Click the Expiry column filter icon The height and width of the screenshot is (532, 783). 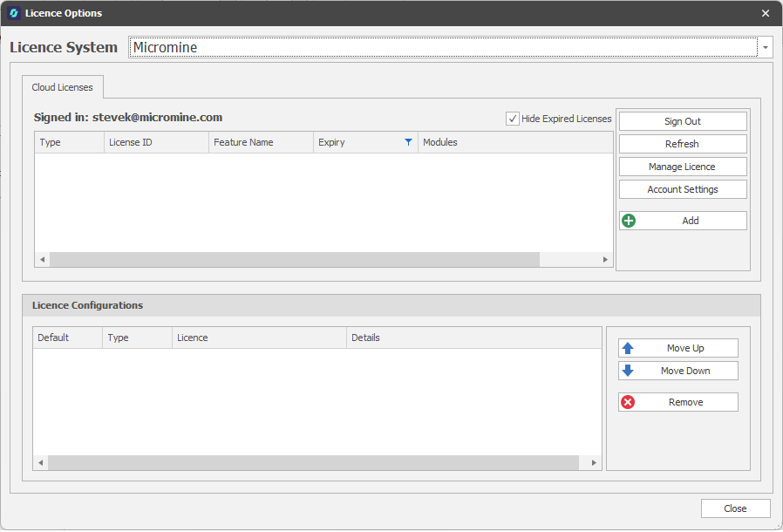(x=408, y=142)
